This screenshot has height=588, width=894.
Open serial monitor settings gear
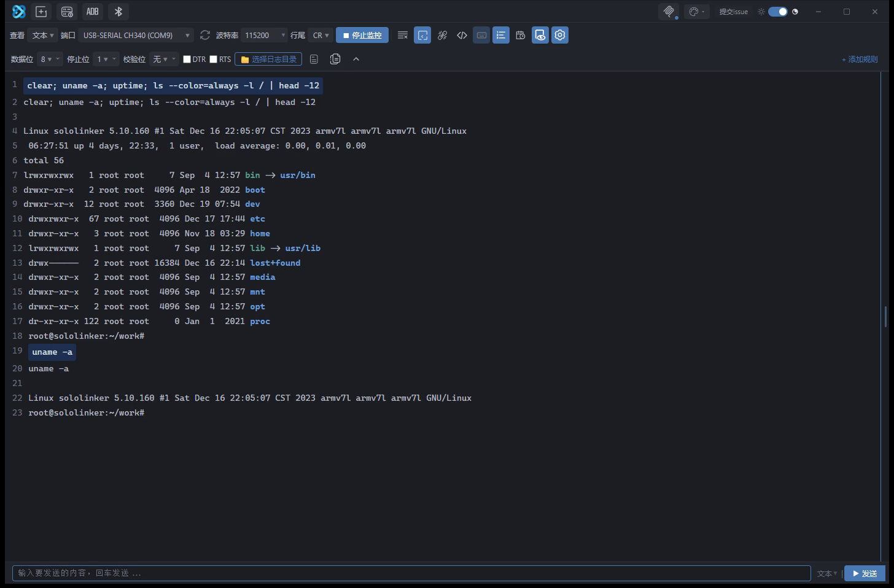point(560,35)
